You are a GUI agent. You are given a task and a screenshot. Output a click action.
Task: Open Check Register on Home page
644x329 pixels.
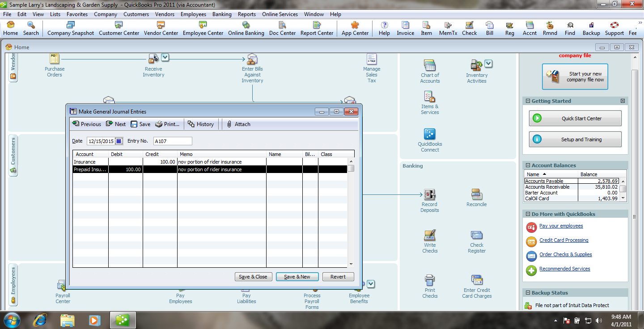477,241
